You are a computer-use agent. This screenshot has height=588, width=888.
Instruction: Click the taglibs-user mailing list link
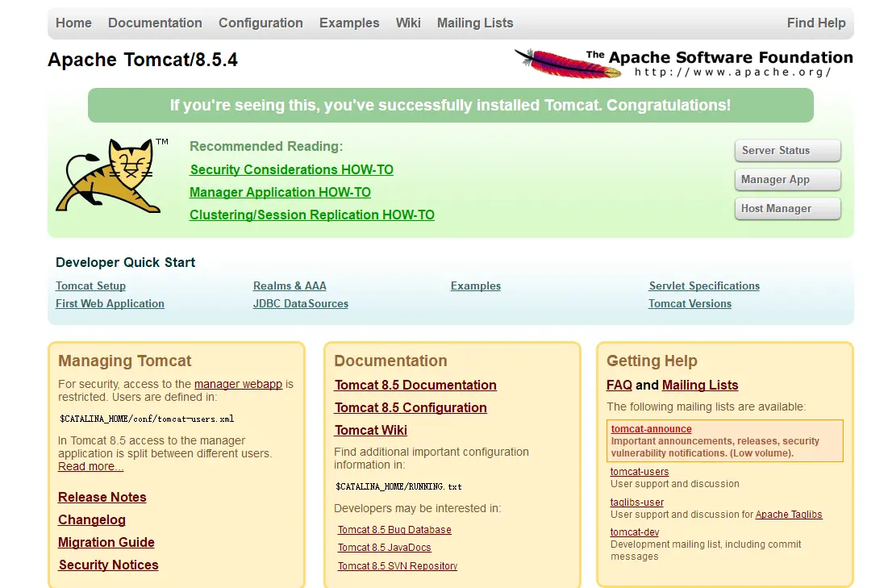(x=637, y=502)
